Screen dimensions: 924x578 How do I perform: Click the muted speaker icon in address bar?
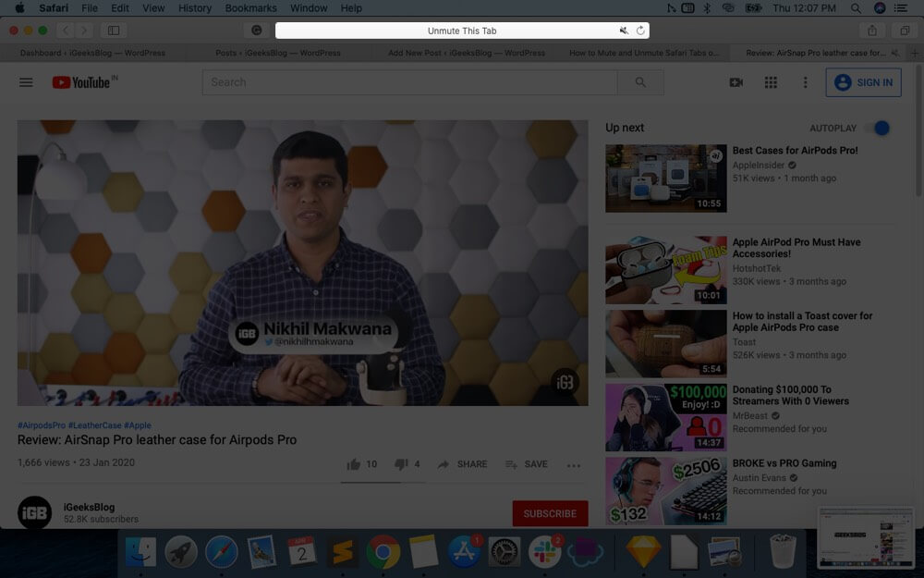624,31
